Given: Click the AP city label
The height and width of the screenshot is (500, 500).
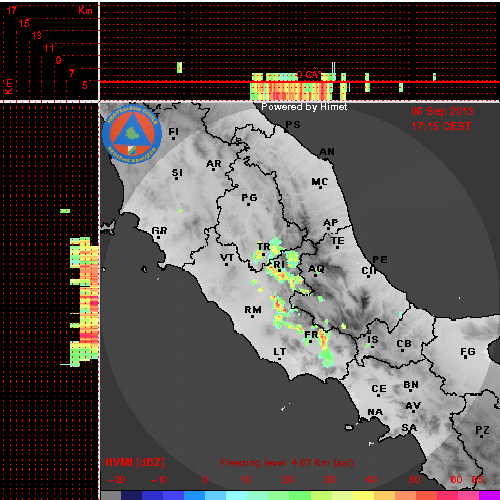Looking at the screenshot, I should click(331, 222).
